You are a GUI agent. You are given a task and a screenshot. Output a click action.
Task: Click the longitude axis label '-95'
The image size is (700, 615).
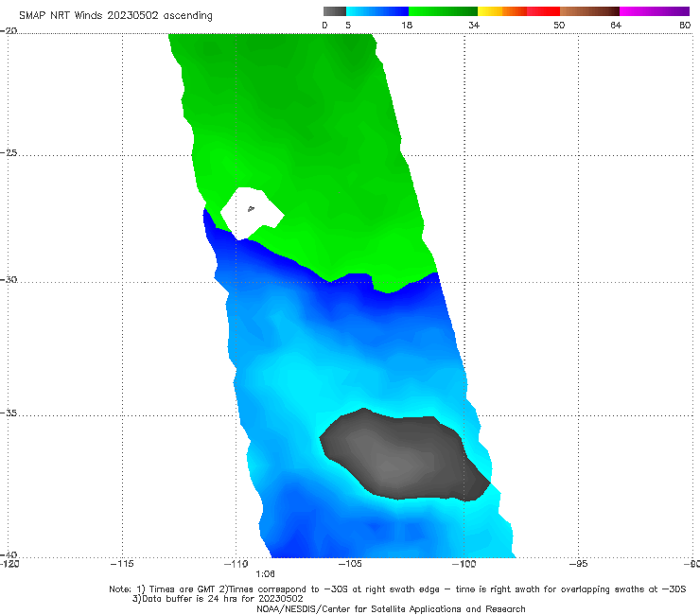coord(578,564)
